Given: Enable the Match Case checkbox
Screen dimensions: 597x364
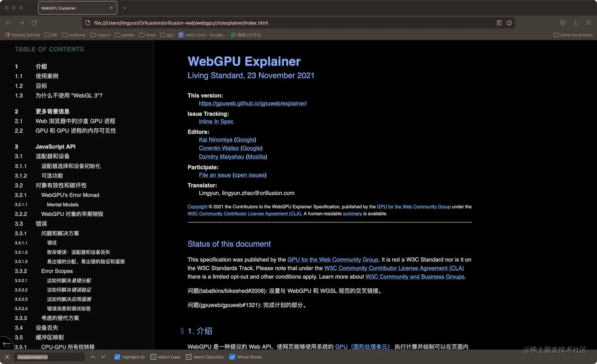Looking at the screenshot, I should pyautogui.click(x=153, y=357).
